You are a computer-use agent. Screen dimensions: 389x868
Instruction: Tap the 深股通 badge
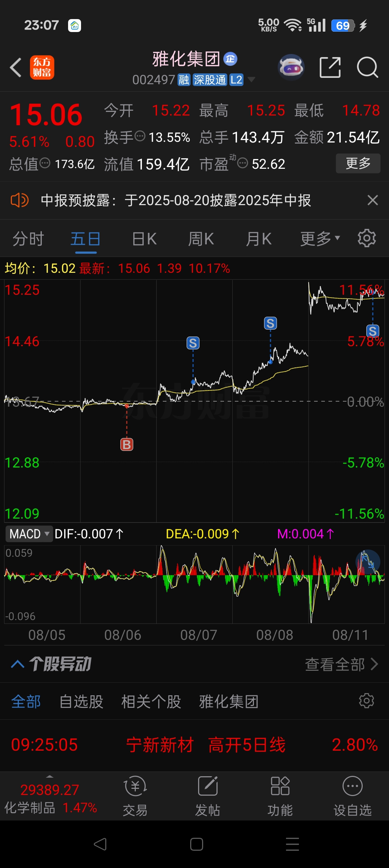point(210,80)
